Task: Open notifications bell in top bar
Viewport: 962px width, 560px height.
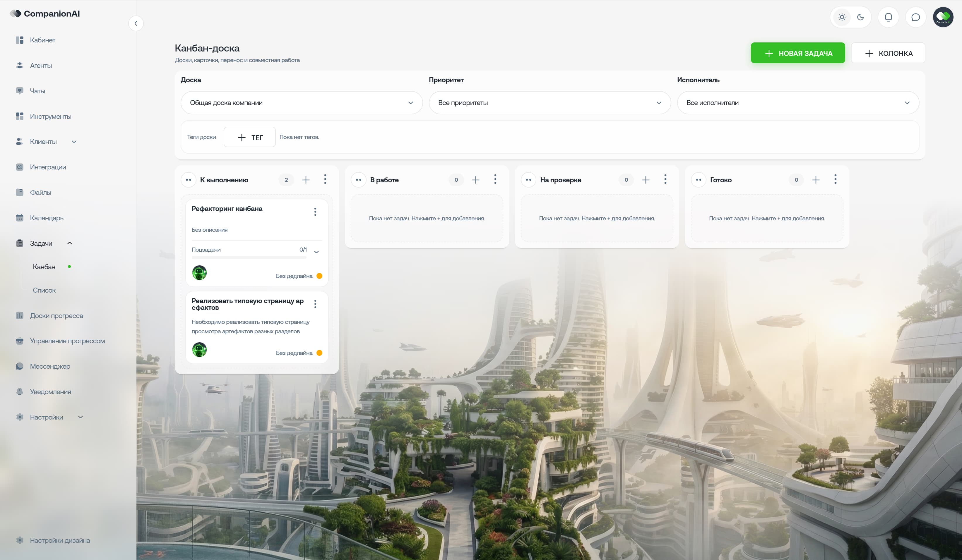Action: click(888, 17)
